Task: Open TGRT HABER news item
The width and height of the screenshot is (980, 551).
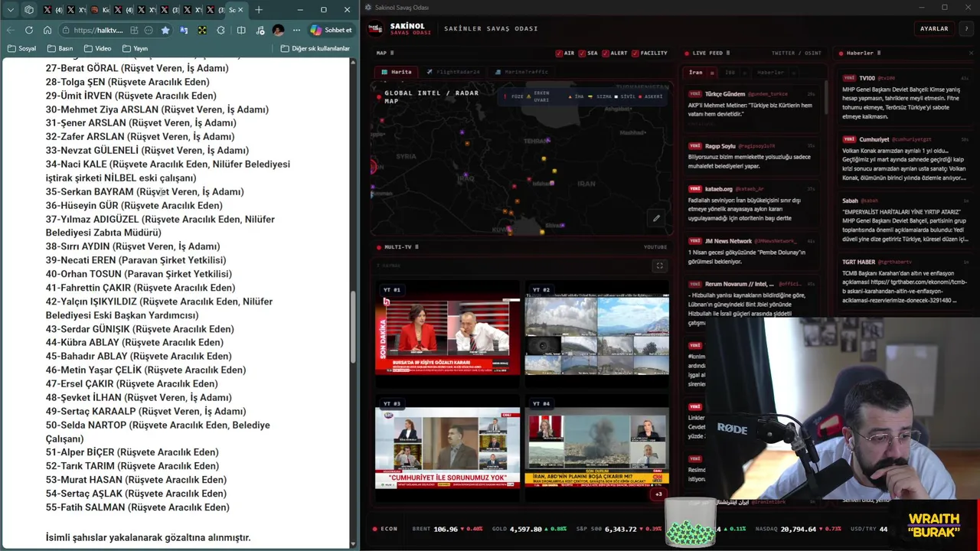Action: (905, 283)
